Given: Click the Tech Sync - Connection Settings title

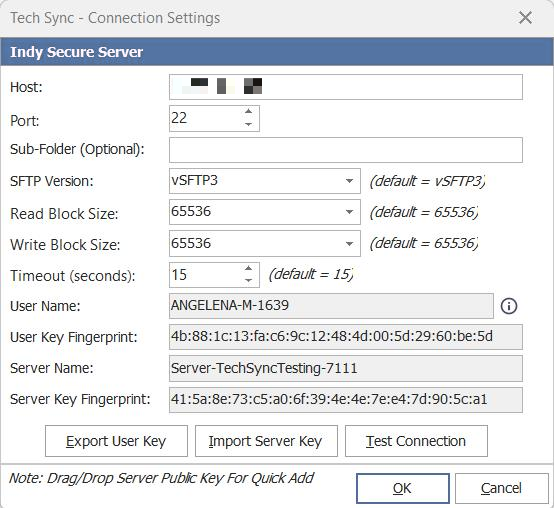Looking at the screenshot, I should click(115, 18).
